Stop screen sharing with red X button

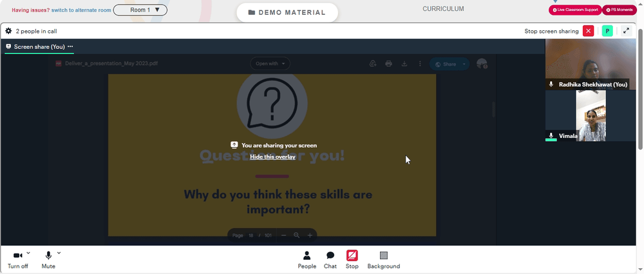[x=588, y=31]
